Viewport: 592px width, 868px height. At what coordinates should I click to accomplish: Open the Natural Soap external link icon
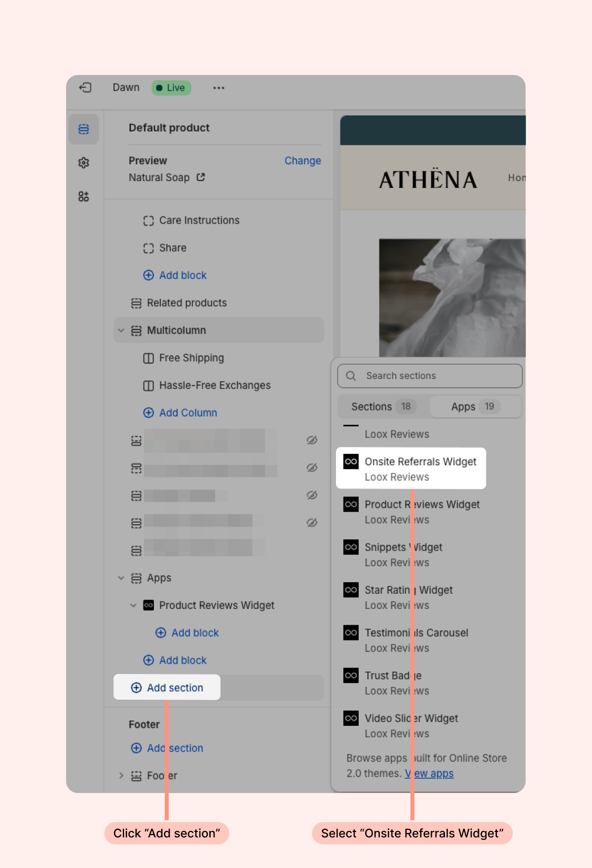[201, 177]
